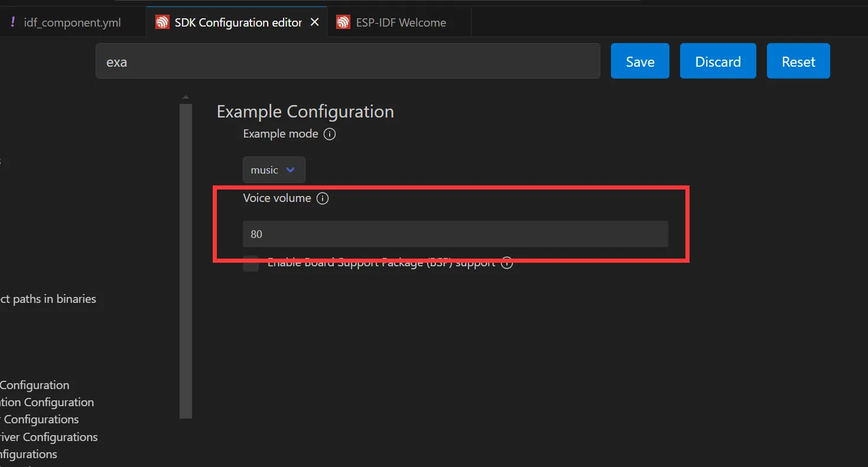Click the chevron arrow inside the music selector
This screenshot has height=467, width=868.
pyautogui.click(x=290, y=169)
